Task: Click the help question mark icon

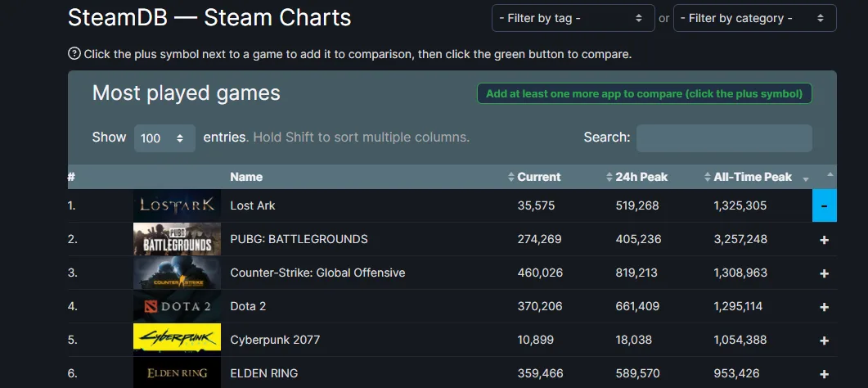Action: pyautogui.click(x=74, y=54)
